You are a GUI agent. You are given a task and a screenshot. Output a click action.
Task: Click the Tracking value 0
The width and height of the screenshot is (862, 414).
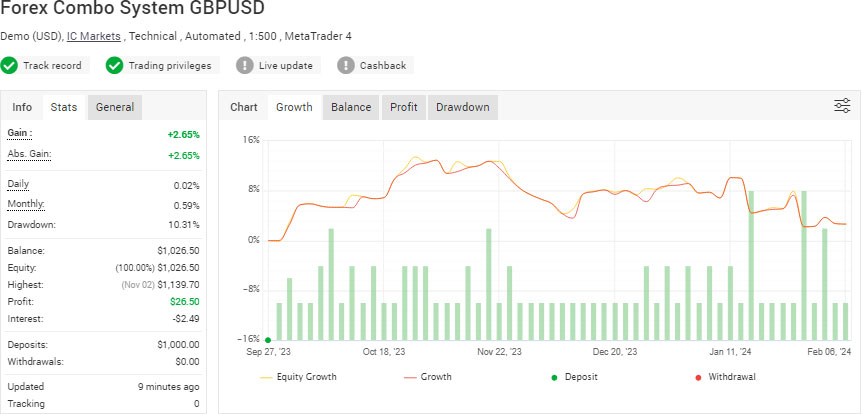pos(197,404)
